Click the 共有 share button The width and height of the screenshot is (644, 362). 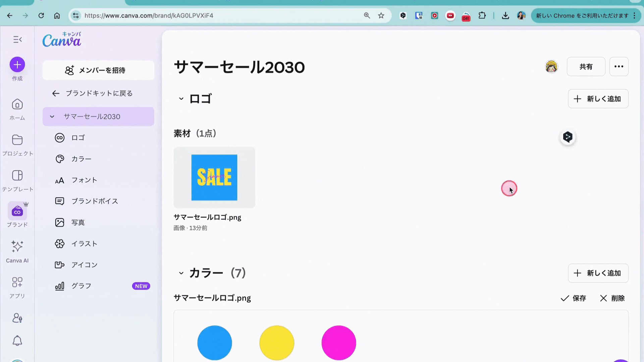[x=586, y=67]
